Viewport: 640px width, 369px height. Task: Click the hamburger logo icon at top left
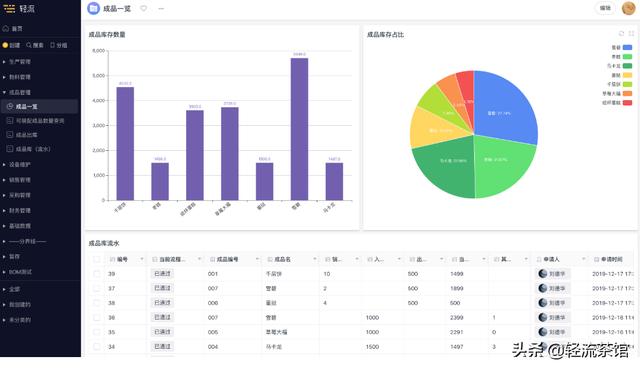pyautogui.click(x=9, y=8)
